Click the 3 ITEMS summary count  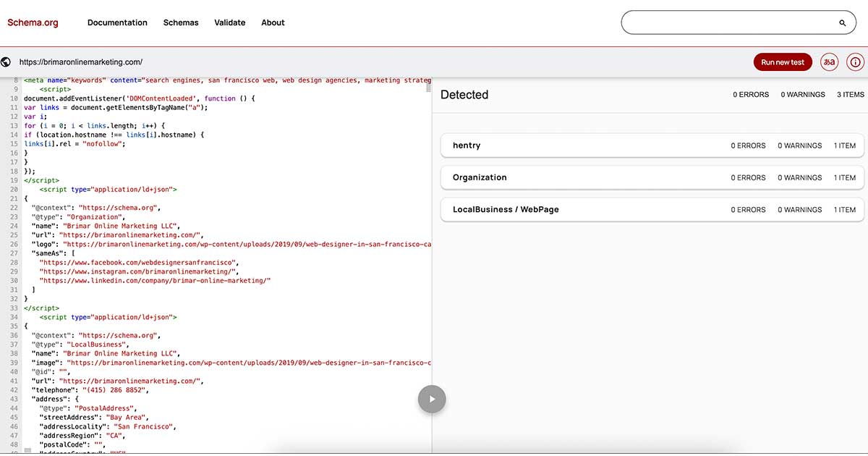[851, 95]
